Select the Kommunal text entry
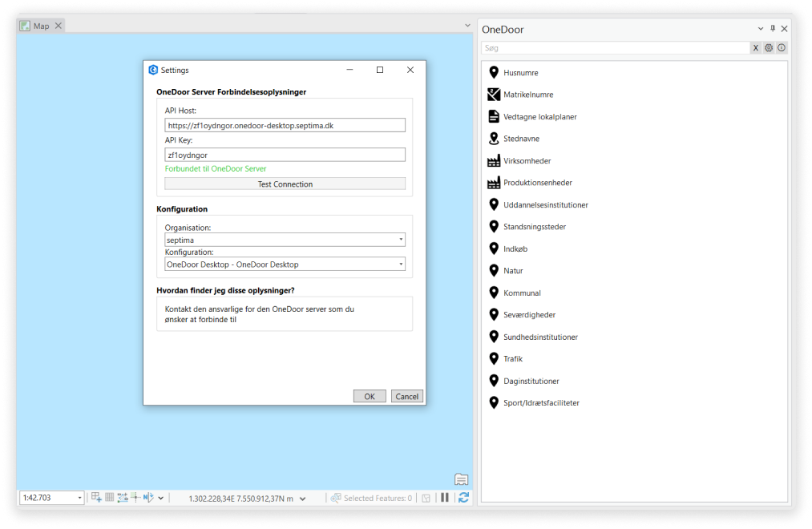The image size is (812, 529). (x=522, y=293)
